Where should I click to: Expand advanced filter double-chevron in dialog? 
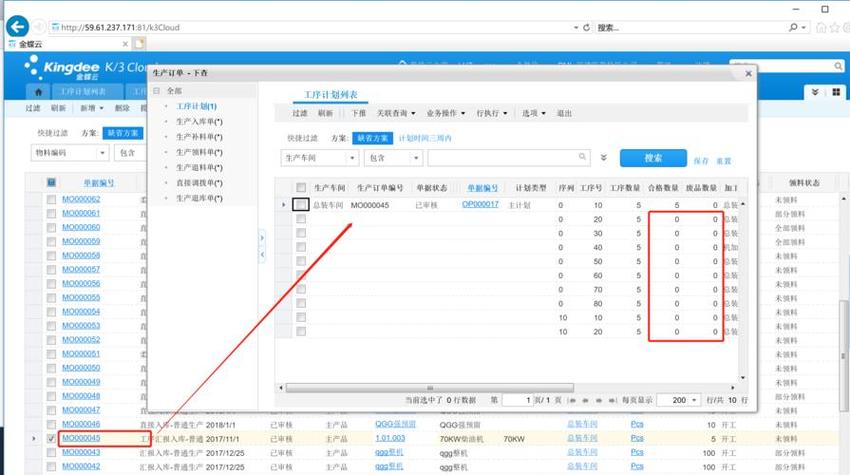tap(603, 158)
